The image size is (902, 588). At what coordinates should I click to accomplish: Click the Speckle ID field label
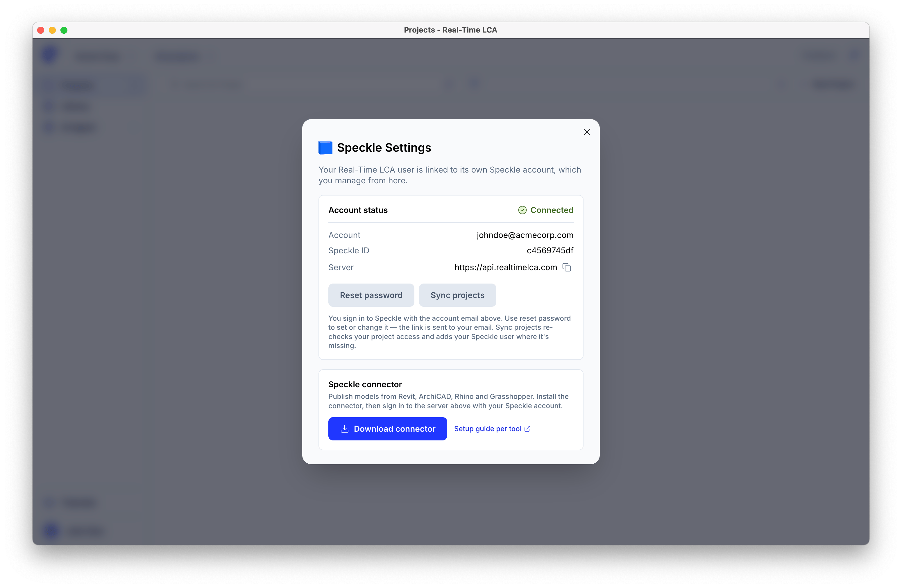pyautogui.click(x=349, y=251)
